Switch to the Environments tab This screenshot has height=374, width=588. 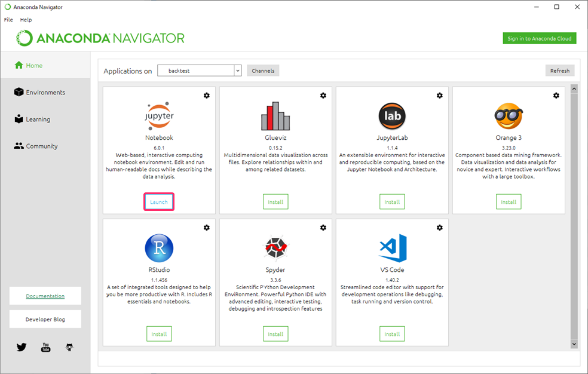(45, 93)
